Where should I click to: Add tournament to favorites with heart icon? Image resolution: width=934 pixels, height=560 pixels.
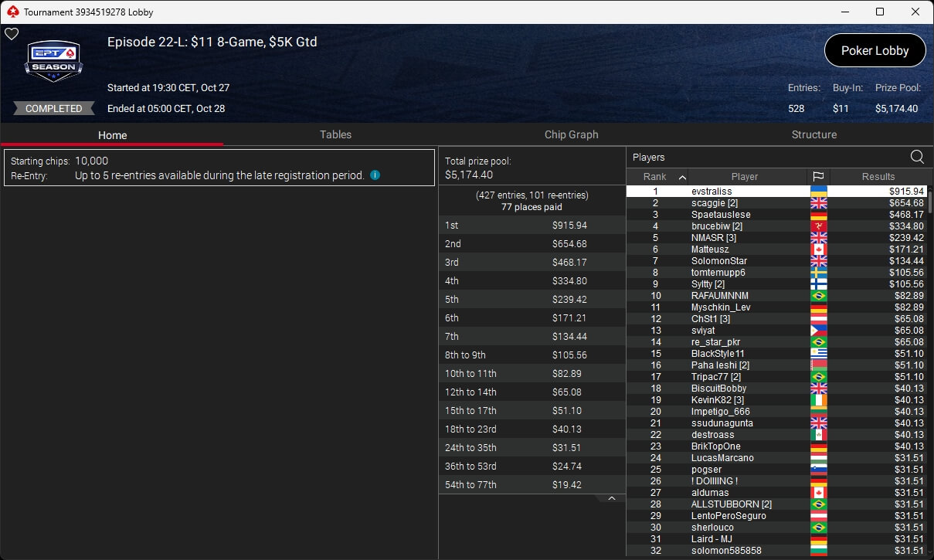pos(12,34)
